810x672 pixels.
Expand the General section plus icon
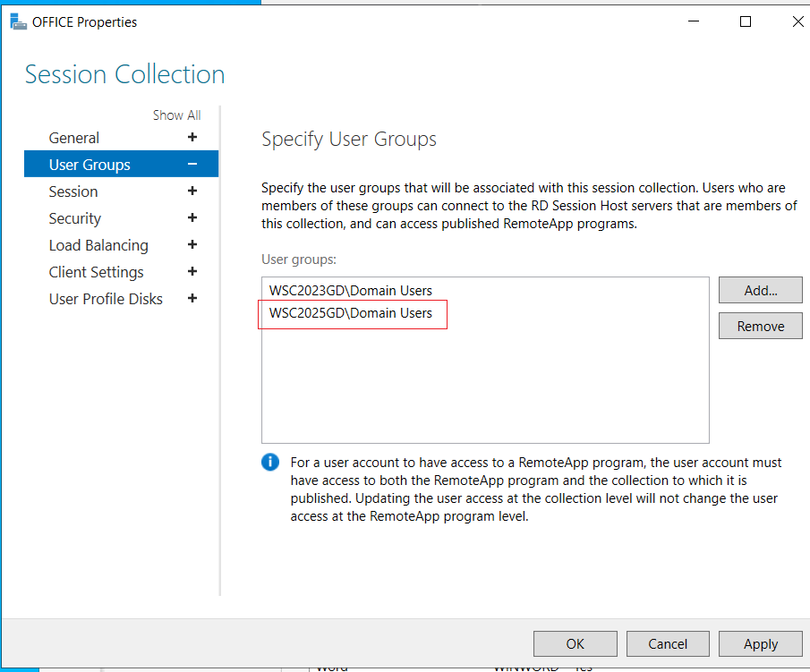192,138
